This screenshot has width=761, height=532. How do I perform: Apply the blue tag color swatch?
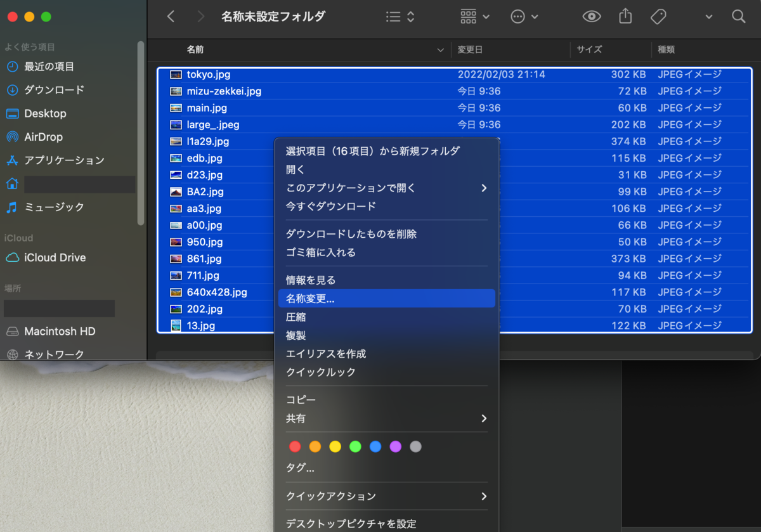375,446
